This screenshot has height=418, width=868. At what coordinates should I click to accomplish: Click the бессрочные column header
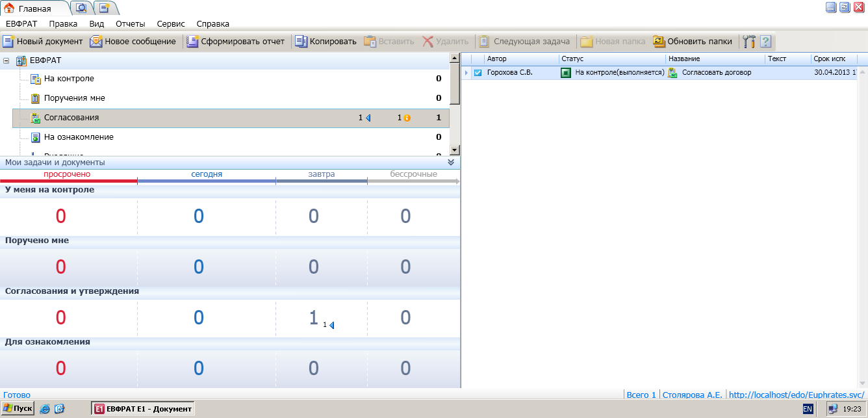[x=413, y=174]
